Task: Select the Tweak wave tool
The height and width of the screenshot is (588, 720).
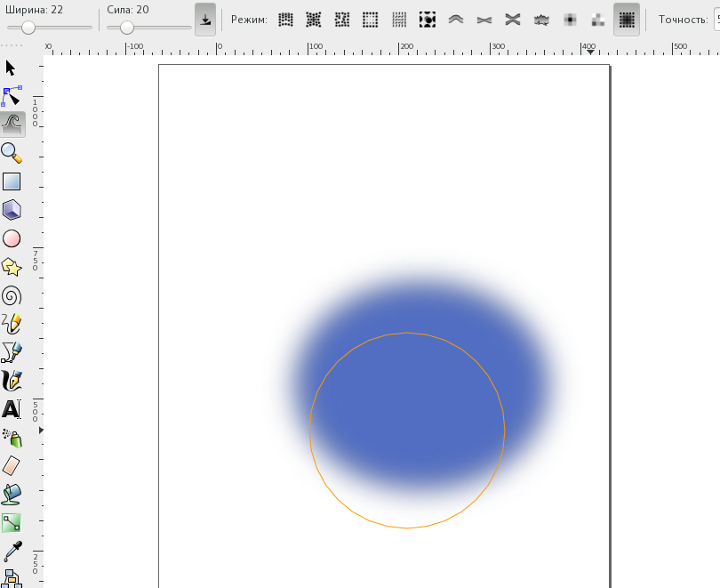Action: [12, 124]
